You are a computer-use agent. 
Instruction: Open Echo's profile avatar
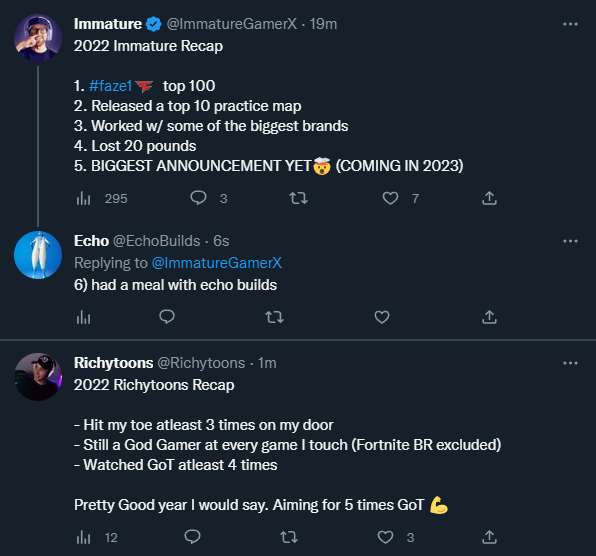[x=38, y=255]
